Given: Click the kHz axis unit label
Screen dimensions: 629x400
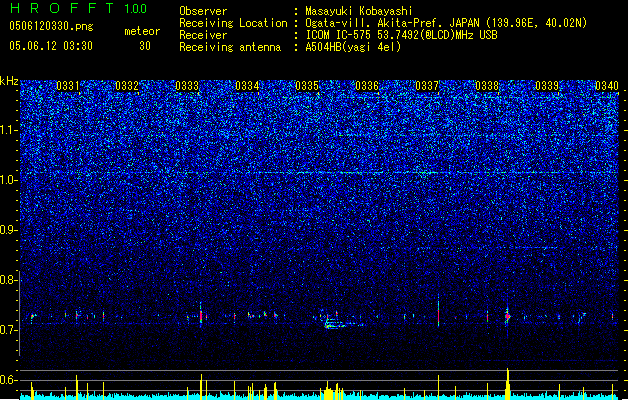Looking at the screenshot, I should pos(9,81).
